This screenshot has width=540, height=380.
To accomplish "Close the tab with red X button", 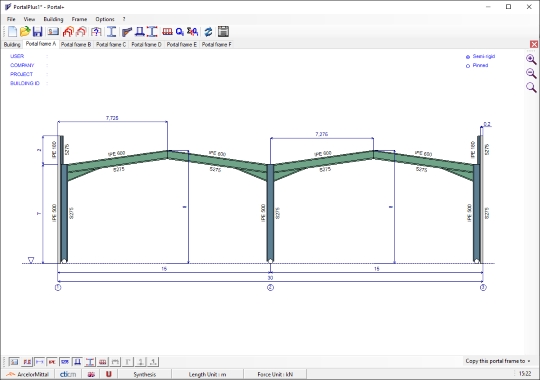I will (534, 44).
